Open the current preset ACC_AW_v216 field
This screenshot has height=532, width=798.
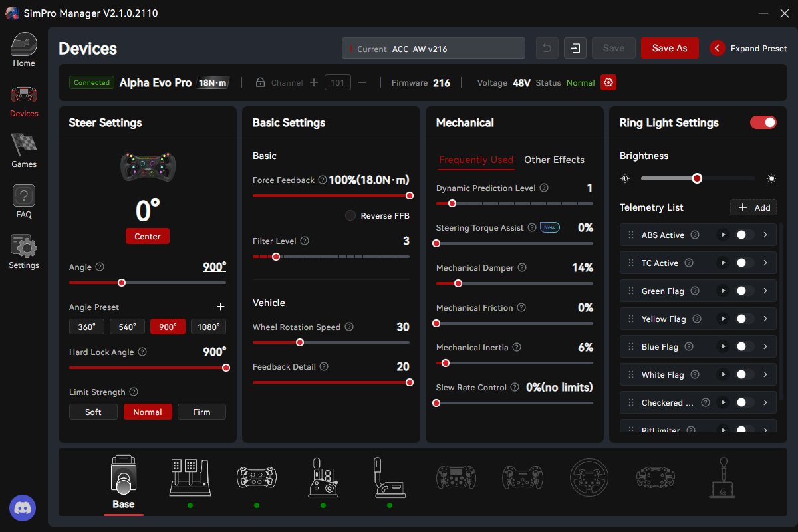tap(434, 48)
